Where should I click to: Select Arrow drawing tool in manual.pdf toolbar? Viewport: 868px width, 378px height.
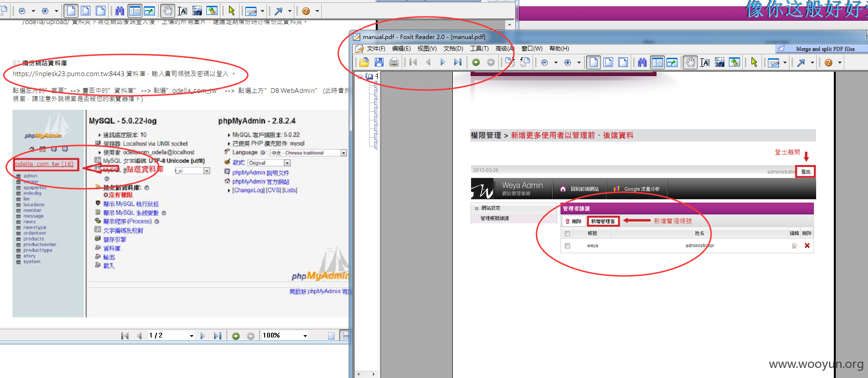coord(801,63)
